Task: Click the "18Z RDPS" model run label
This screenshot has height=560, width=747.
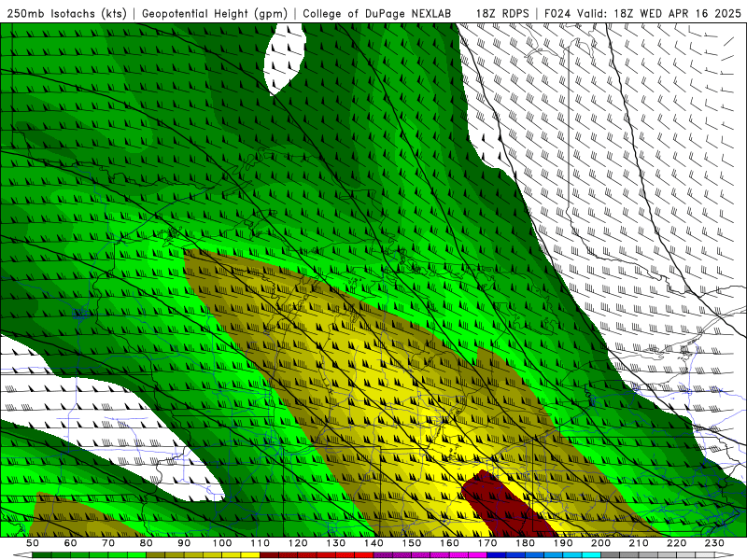Action: point(502,14)
